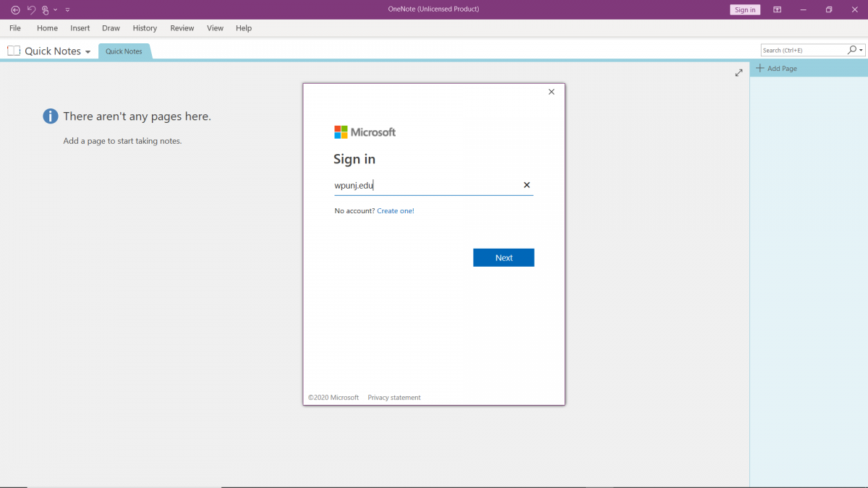Start a search with the magnifier icon
This screenshot has width=868, height=488.
[x=851, y=50]
